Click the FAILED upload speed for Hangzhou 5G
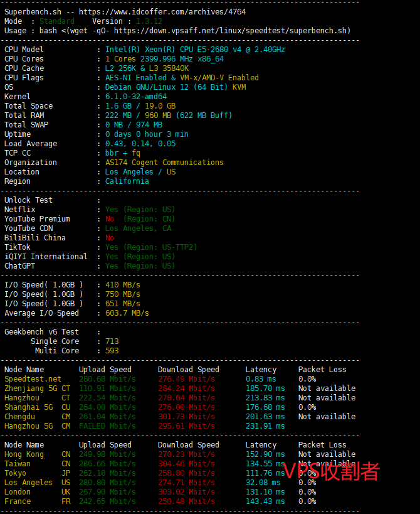Viewport: 420px width, 514px height. [x=94, y=426]
